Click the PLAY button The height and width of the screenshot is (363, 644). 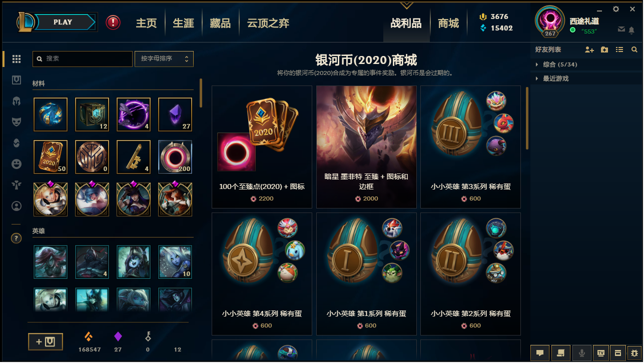pos(63,22)
